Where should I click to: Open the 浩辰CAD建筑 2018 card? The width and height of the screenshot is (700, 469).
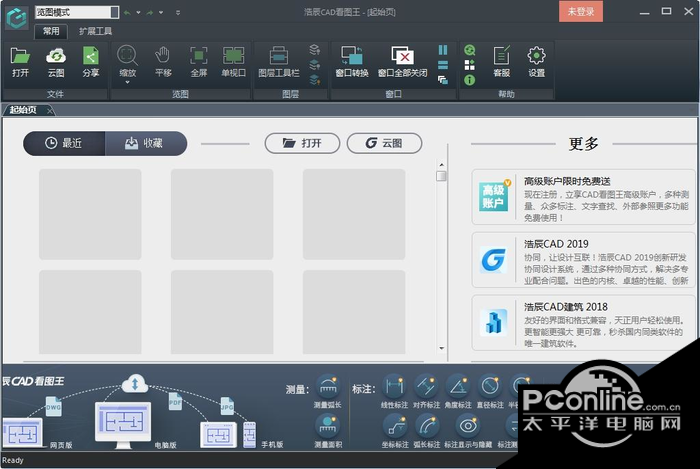click(583, 323)
